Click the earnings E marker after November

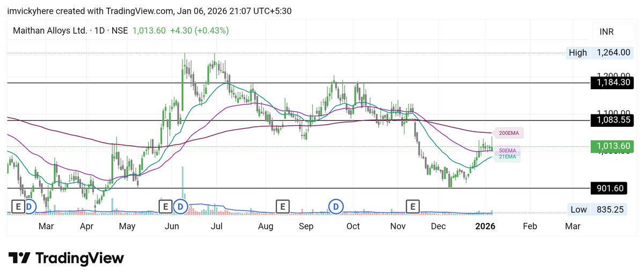coord(413,206)
